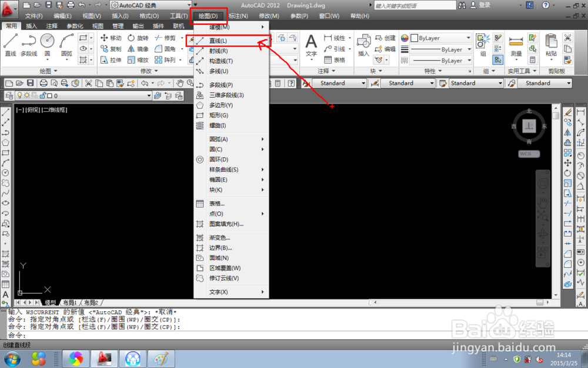Click the Windows Start button
This screenshot has width=588, height=368.
[x=12, y=359]
